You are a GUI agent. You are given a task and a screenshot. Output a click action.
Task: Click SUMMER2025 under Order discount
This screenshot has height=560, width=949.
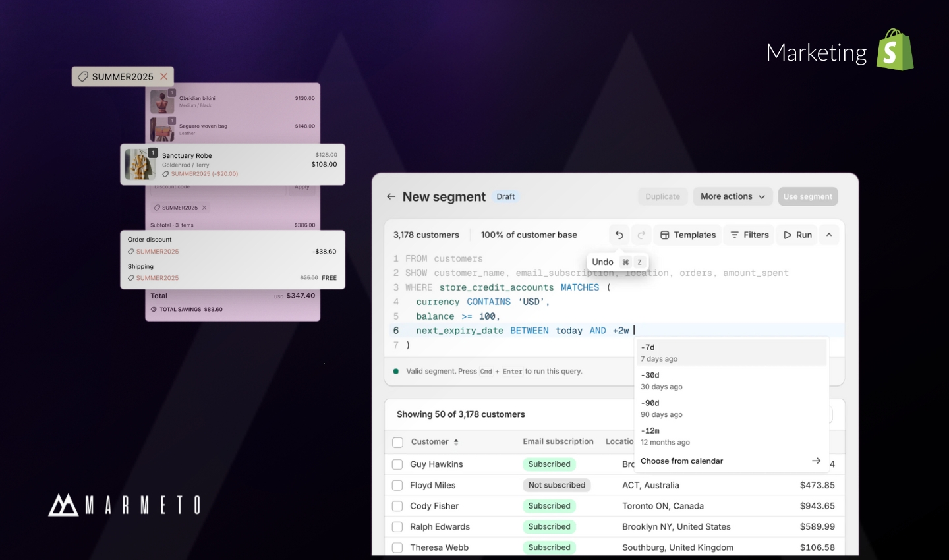click(x=157, y=252)
